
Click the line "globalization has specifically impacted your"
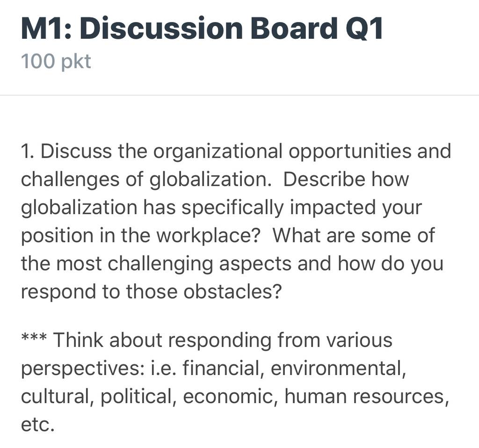tap(221, 208)
